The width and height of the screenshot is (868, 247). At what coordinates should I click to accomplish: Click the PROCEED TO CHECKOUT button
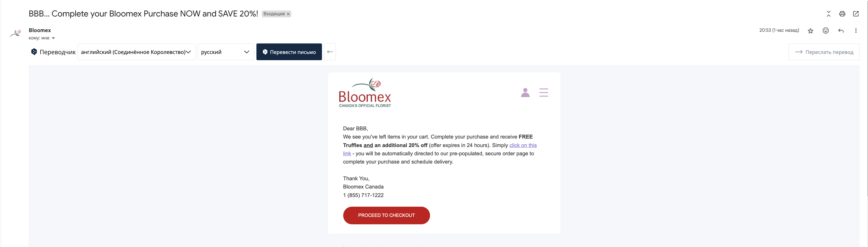click(x=387, y=215)
